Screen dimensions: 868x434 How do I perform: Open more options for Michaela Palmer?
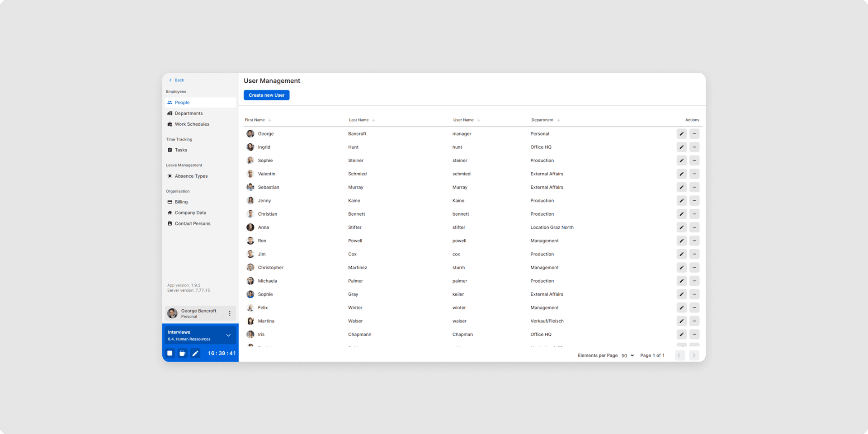coord(694,281)
